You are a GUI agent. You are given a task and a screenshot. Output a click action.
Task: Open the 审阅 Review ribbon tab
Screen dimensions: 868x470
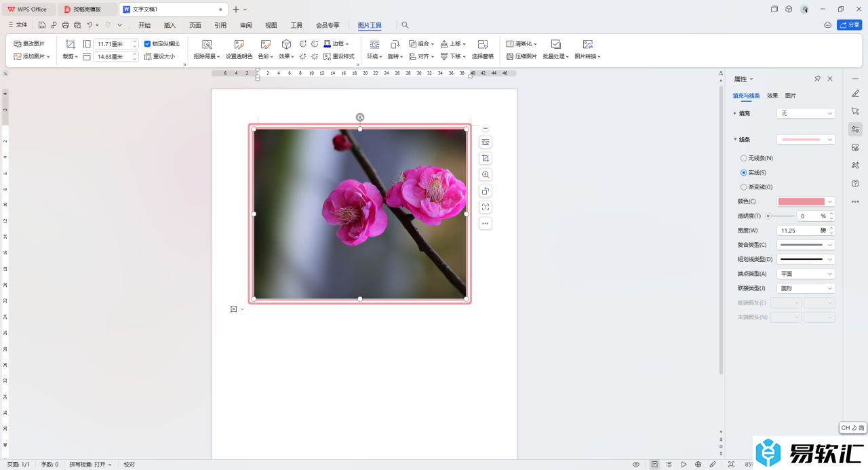tap(245, 25)
